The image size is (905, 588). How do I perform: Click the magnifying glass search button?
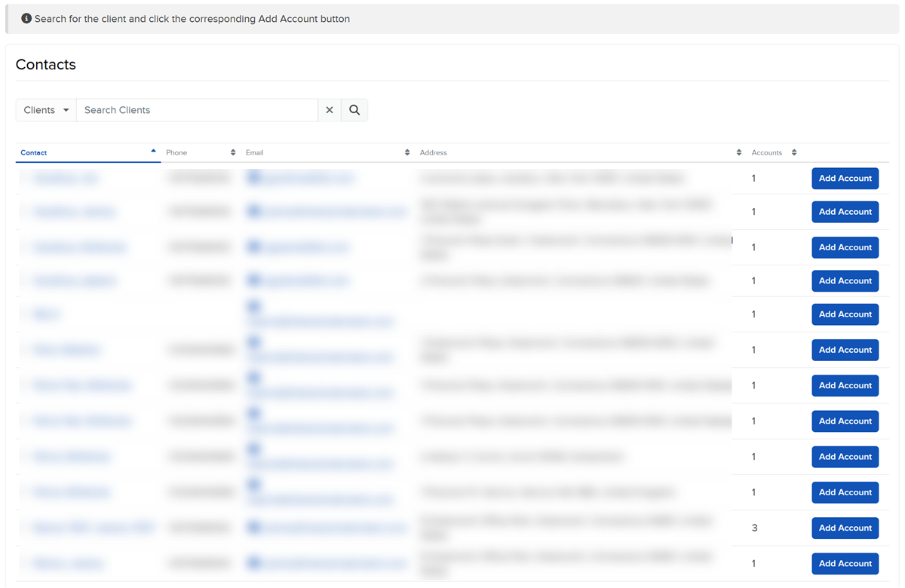[x=354, y=110]
